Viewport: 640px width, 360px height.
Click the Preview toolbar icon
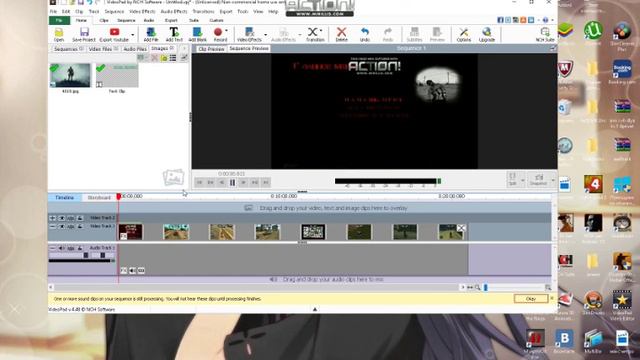pos(437,34)
